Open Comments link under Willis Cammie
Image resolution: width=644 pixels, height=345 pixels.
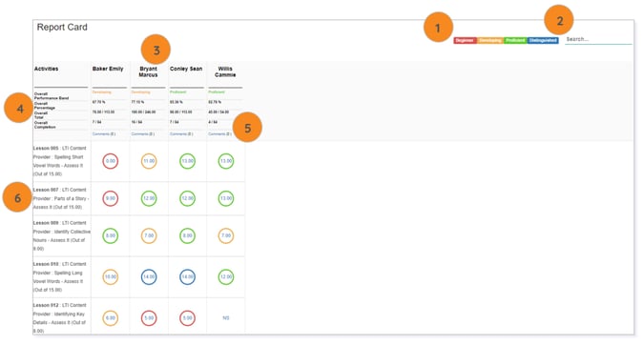(x=219, y=134)
